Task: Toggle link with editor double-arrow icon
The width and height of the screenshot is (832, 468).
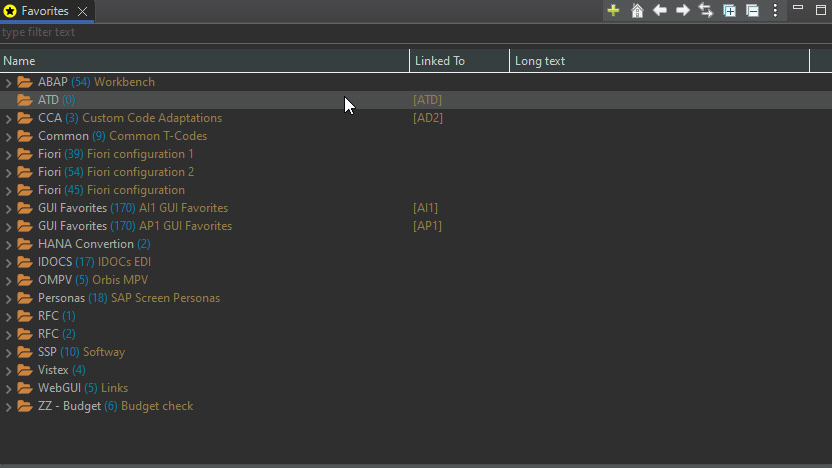Action: coord(706,11)
